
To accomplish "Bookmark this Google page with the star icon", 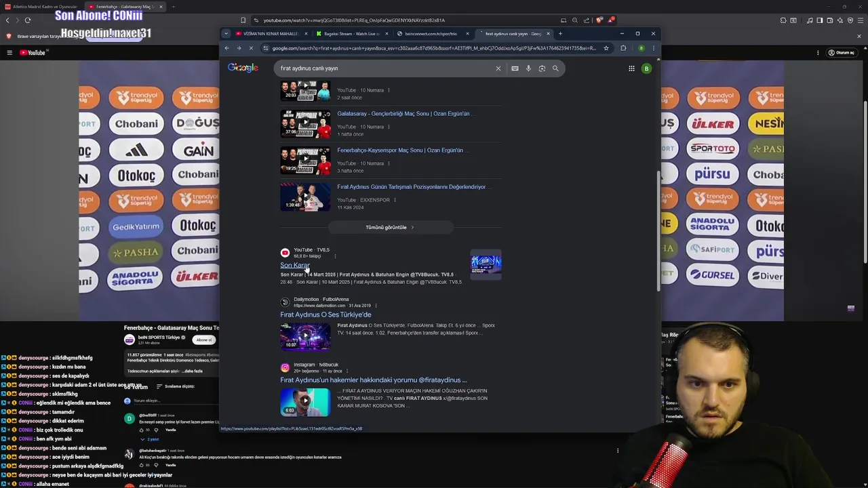I will point(605,48).
